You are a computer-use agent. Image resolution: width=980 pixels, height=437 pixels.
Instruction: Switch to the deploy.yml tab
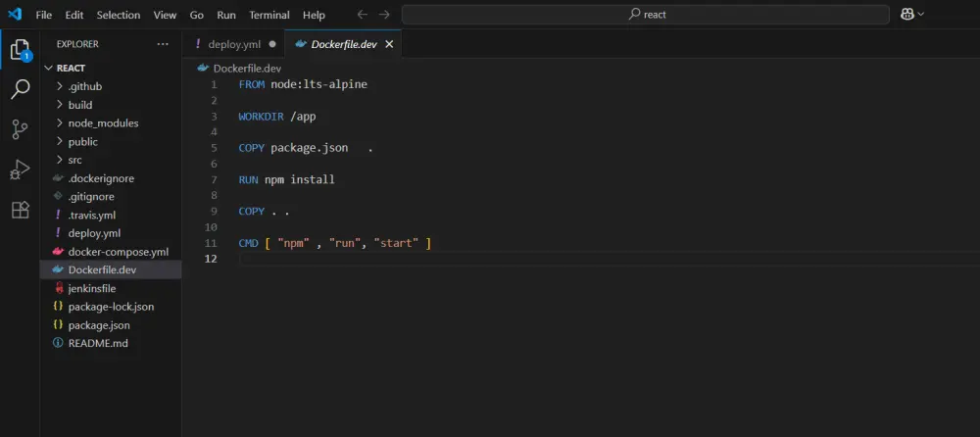tap(234, 44)
